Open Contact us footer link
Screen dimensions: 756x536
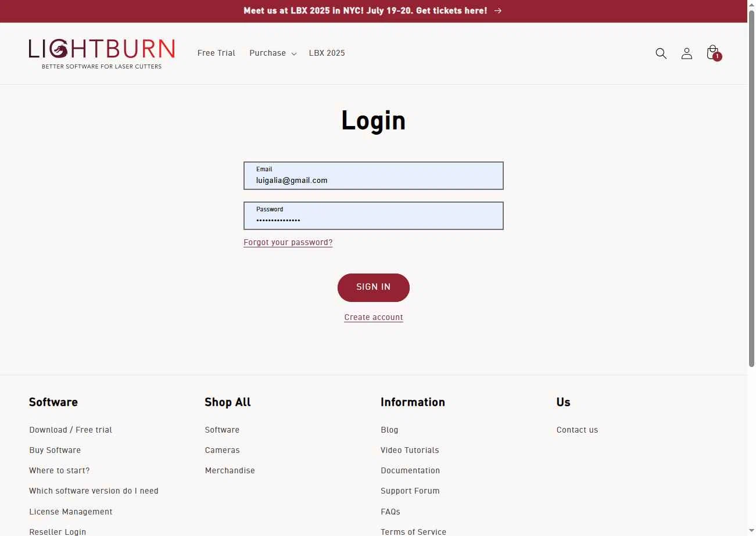577,430
